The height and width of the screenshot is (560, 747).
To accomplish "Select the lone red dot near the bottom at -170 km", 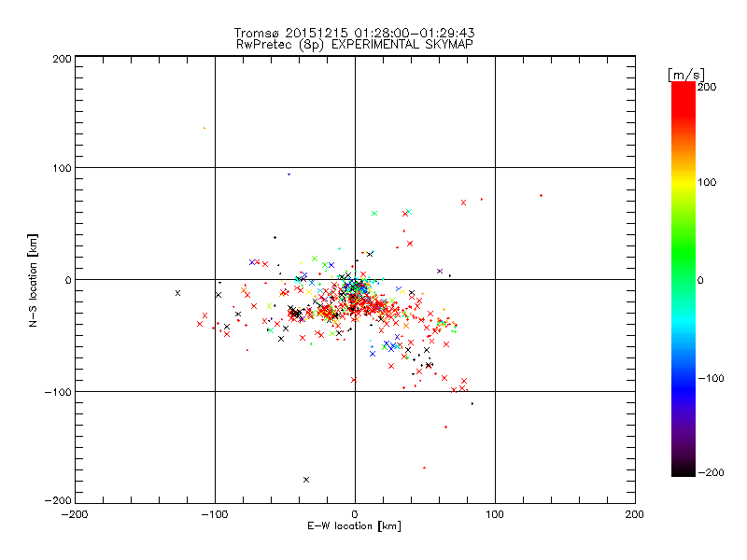I will (424, 468).
